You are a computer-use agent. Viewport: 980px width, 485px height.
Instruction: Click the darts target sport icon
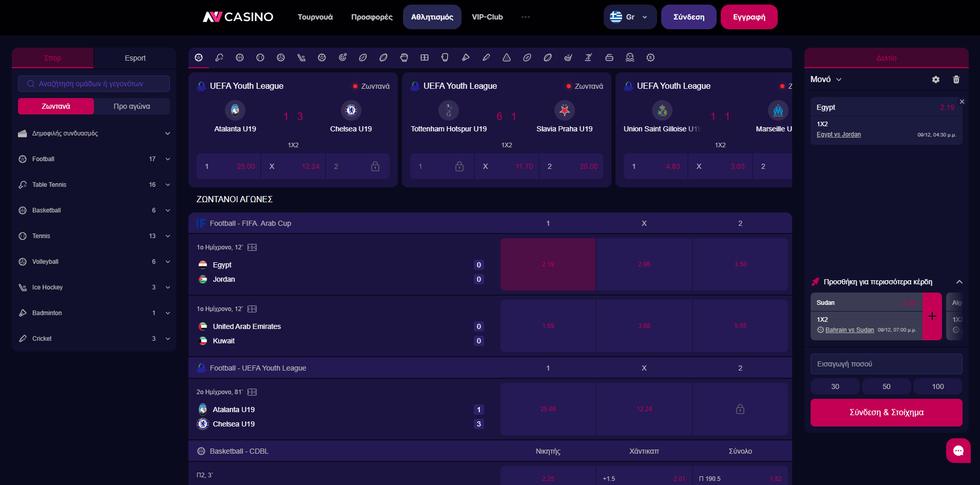342,57
